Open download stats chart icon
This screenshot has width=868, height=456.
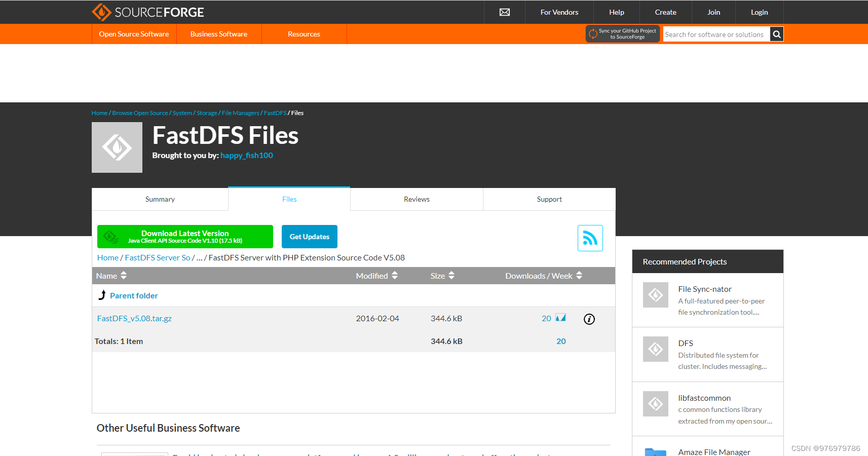coord(560,318)
